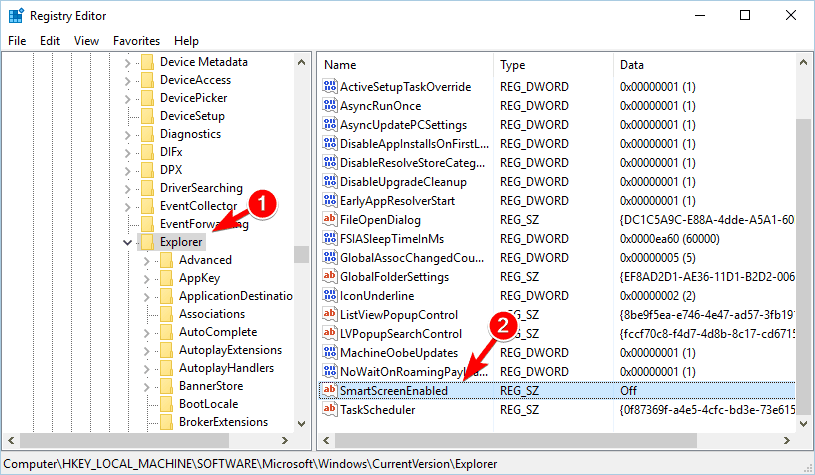Click tree pane scroll down arrow
Viewport: 815px width, 475px height.
[301, 424]
